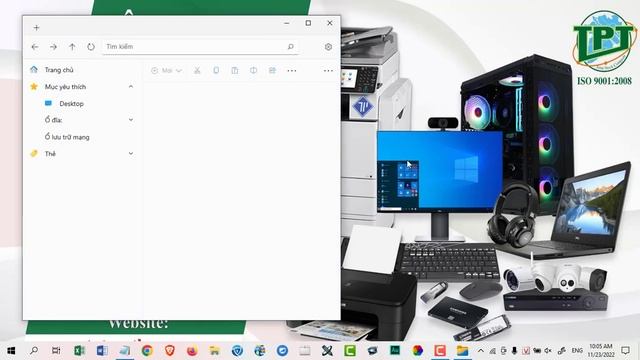Open the notification center icon

(x=625, y=351)
